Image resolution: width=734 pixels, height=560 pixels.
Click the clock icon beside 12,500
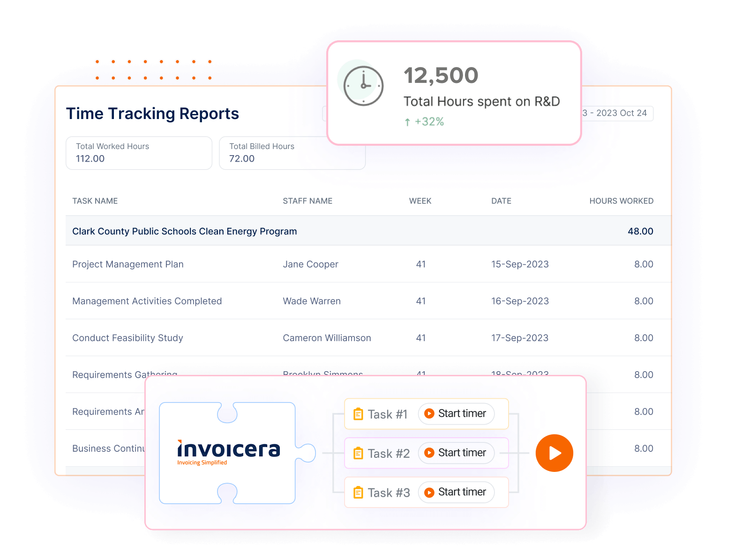[363, 86]
